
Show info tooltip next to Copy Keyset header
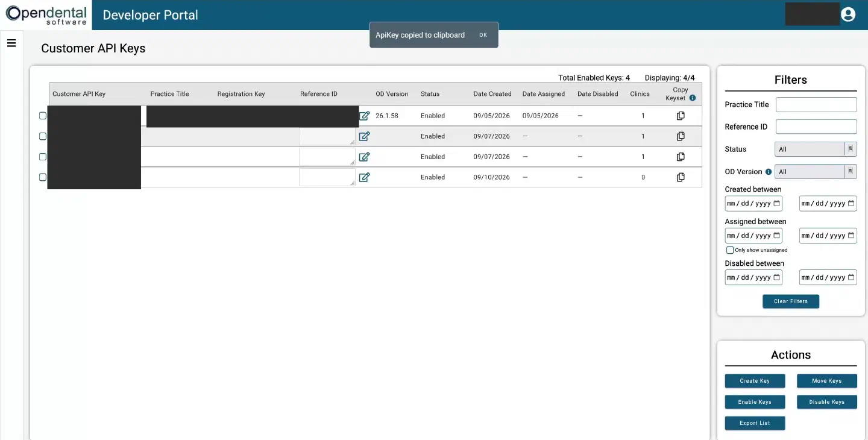point(692,98)
